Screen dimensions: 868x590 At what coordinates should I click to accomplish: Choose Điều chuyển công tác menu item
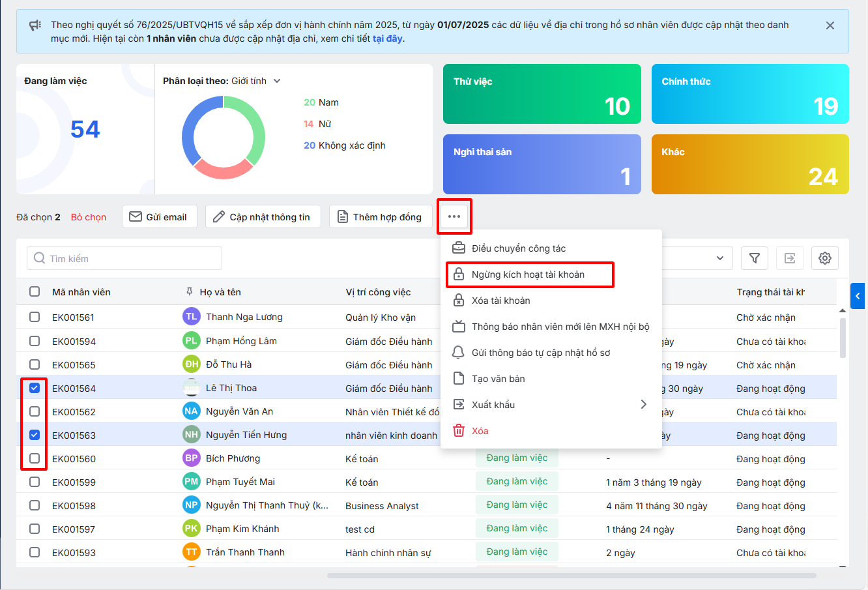pyautogui.click(x=518, y=248)
